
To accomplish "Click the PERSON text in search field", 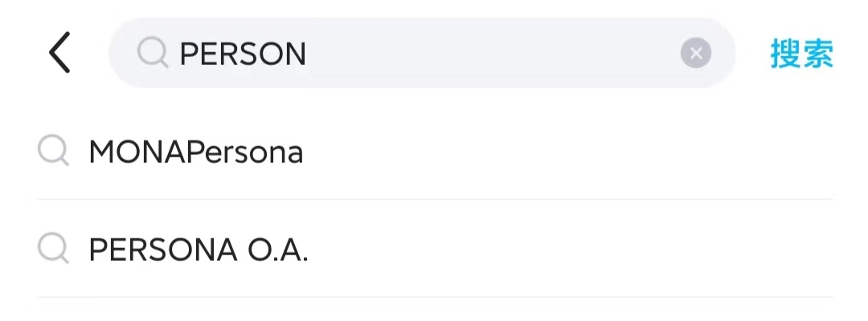I will click(x=242, y=55).
